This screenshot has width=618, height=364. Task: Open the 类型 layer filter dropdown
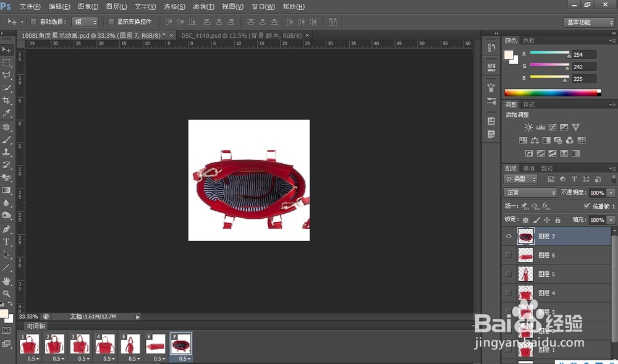(520, 179)
